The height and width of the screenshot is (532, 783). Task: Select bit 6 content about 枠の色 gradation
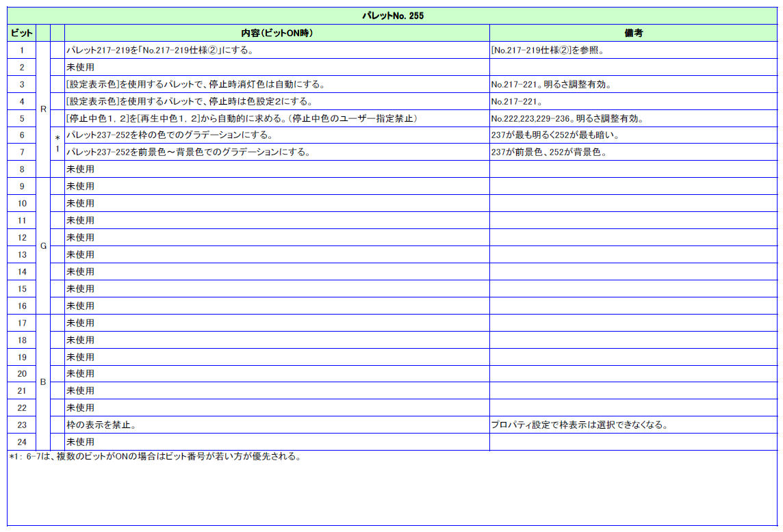[170, 135]
